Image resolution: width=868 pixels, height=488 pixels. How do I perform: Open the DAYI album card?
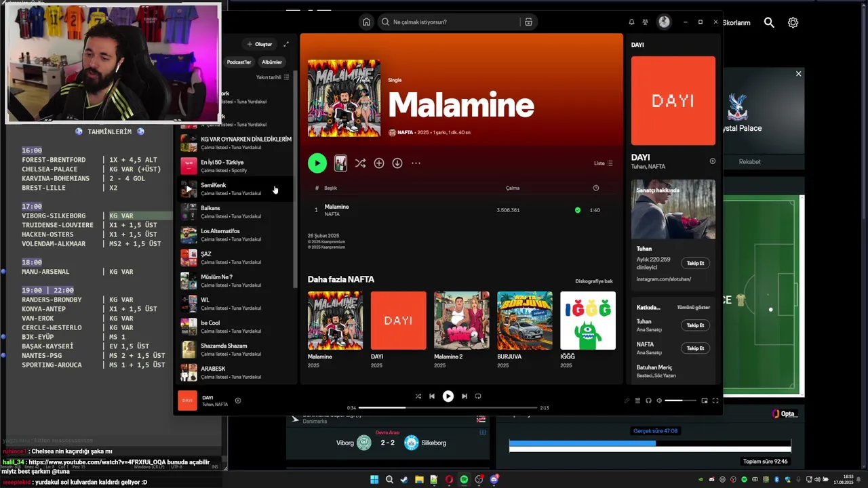pyautogui.click(x=398, y=329)
